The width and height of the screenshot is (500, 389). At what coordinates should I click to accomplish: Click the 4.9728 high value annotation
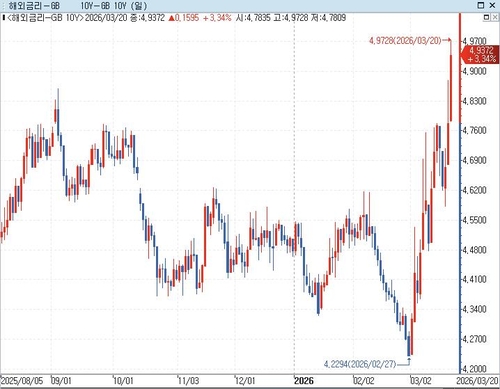pyautogui.click(x=405, y=41)
